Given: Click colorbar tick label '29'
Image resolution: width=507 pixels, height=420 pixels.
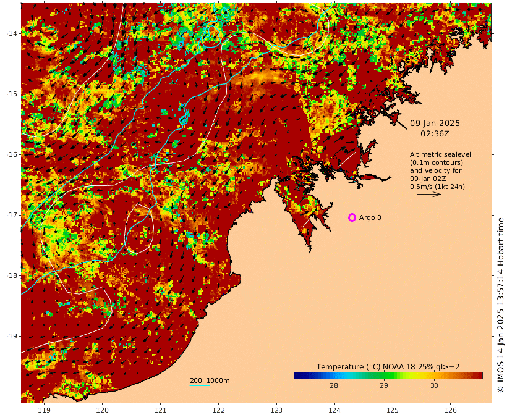Looking at the screenshot, I should click(384, 385).
